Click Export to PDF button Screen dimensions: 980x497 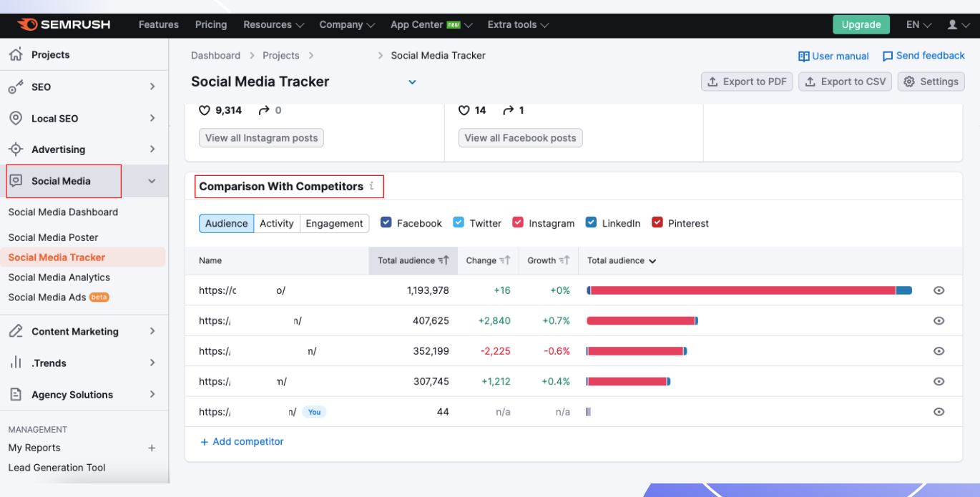(747, 82)
